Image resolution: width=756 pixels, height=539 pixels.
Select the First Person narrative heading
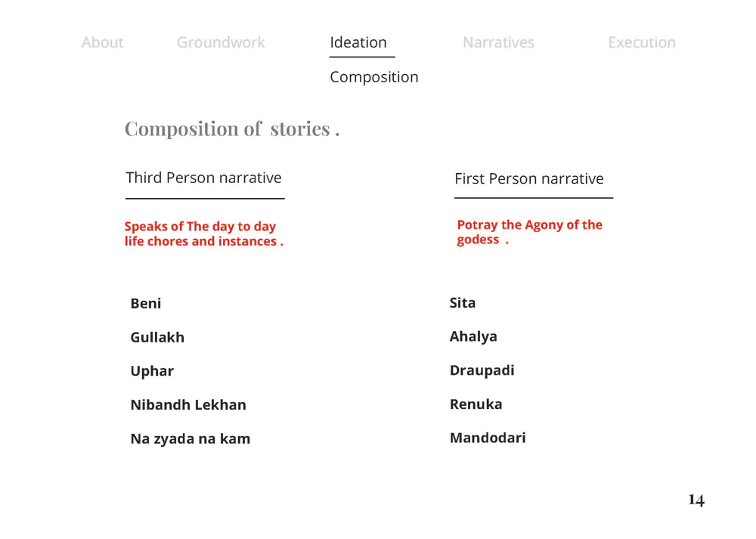click(529, 179)
